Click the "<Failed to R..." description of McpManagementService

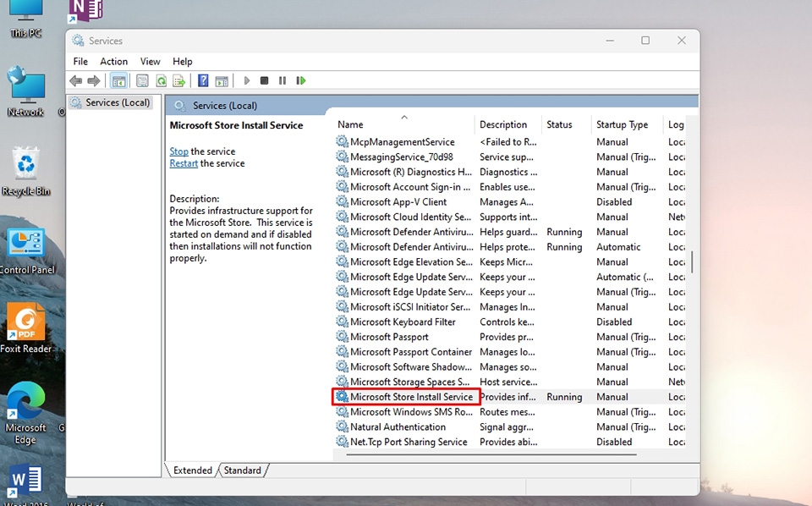(x=508, y=141)
